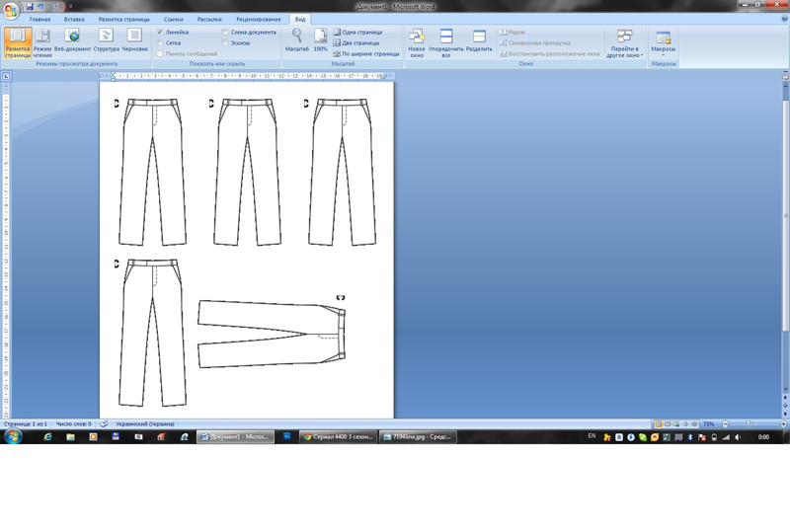Open the Масштаб zoom dialog
The image size is (790, 532).
[x=296, y=40]
